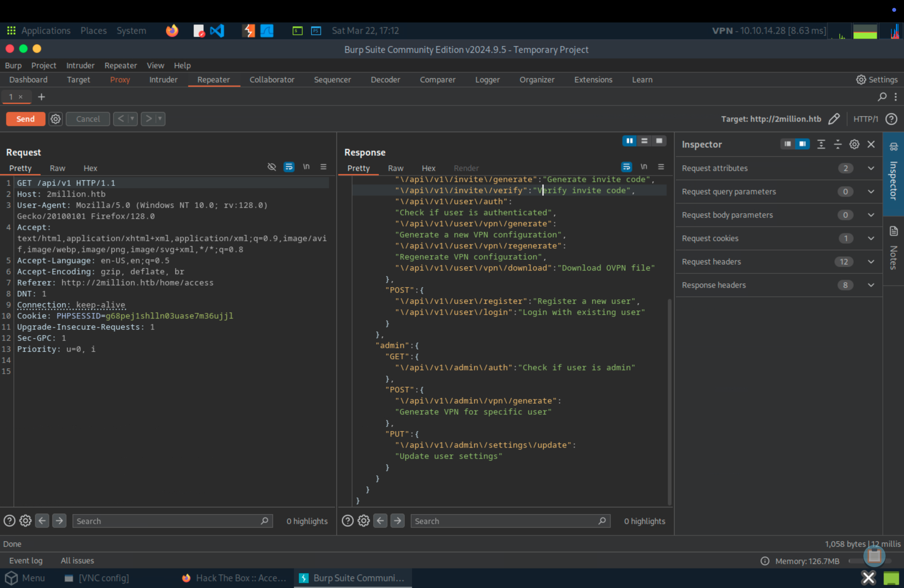Switch to the Proxy tab
This screenshot has width=904, height=588.
click(120, 80)
